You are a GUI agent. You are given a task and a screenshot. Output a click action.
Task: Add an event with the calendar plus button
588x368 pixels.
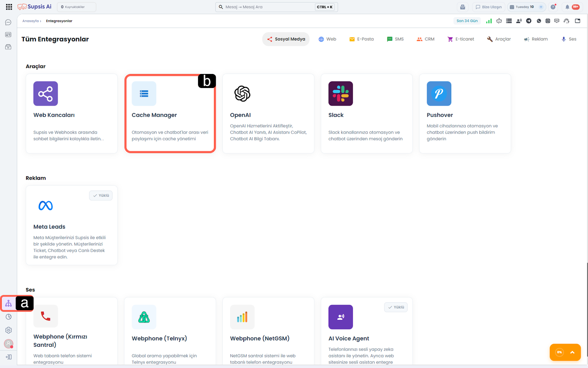541,7
